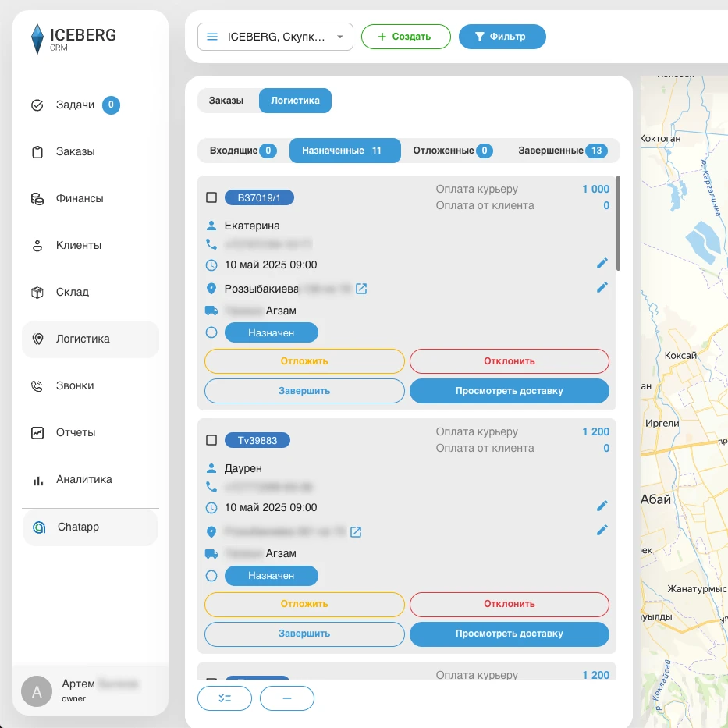The width and height of the screenshot is (728, 728).
Task: Open Отложенные tab
Action: point(453,151)
